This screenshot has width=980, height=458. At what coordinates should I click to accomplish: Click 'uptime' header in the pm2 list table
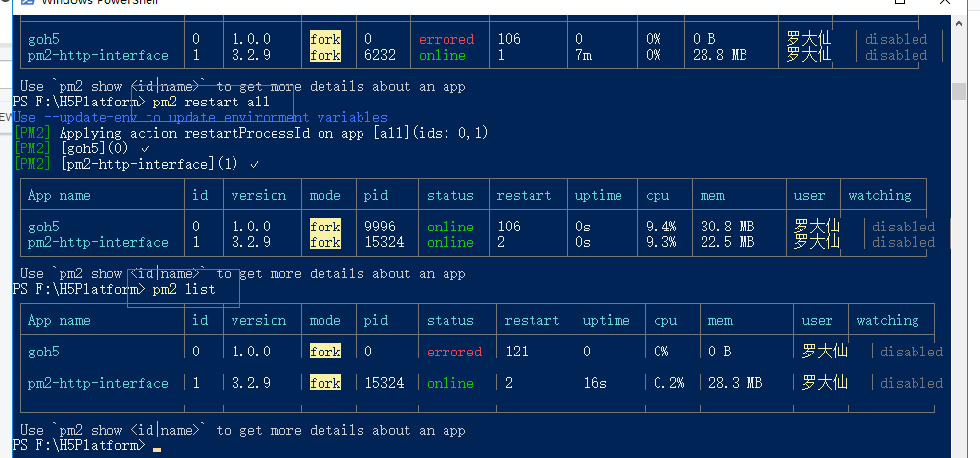(606, 320)
